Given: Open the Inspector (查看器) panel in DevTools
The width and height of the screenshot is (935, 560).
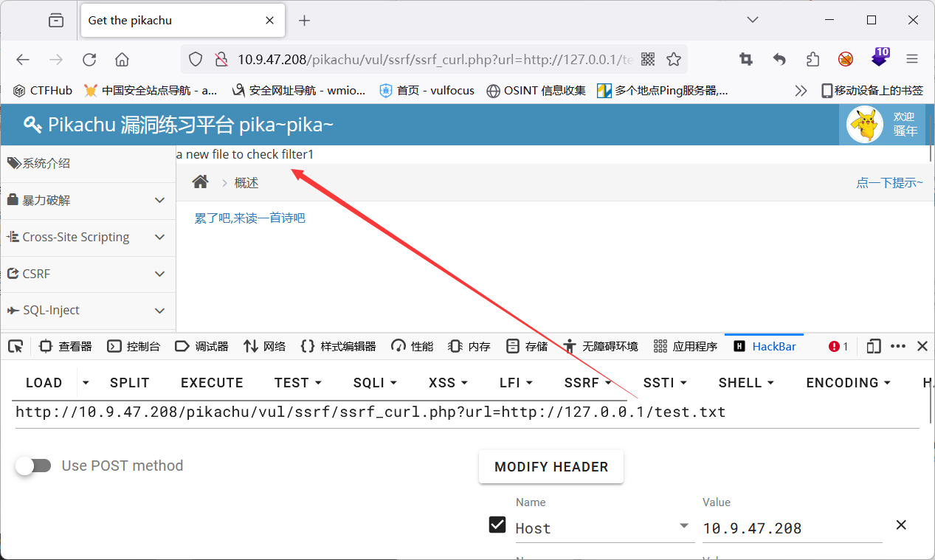Looking at the screenshot, I should pyautogui.click(x=65, y=346).
